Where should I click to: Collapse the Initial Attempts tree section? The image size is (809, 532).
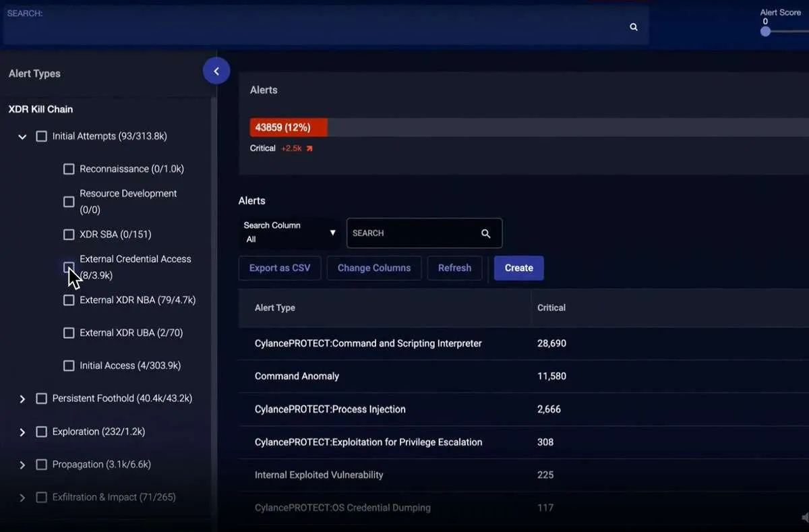click(22, 137)
